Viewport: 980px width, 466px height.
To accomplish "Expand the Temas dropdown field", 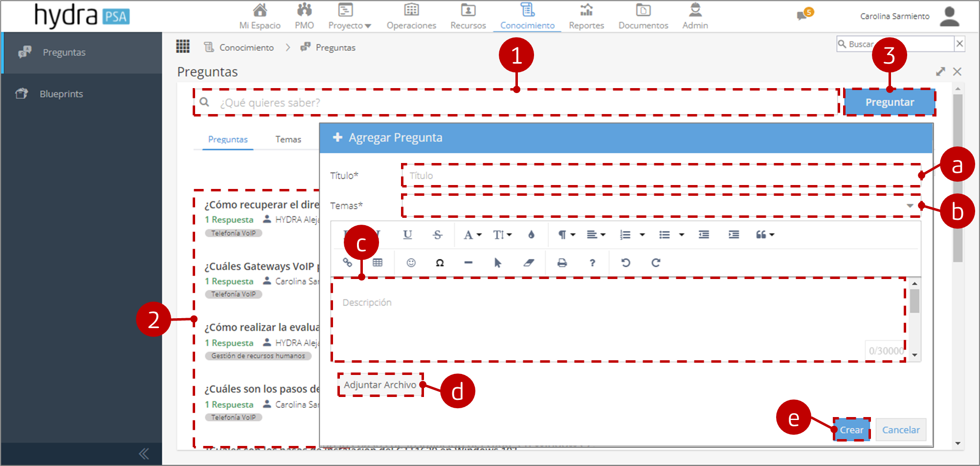I will point(661,206).
